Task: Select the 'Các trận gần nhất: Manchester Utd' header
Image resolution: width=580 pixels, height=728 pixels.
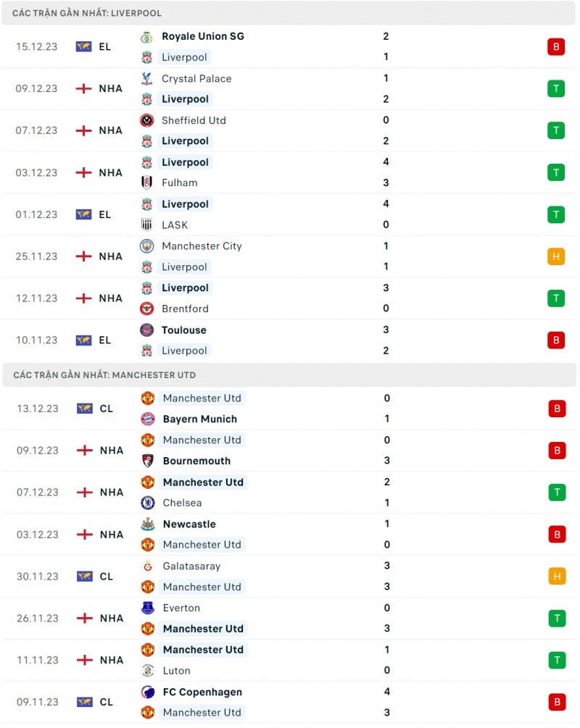Action: point(104,375)
